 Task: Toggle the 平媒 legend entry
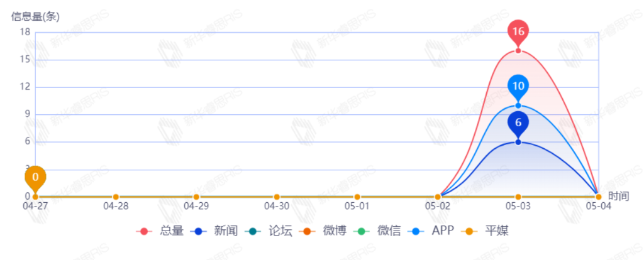485,231
